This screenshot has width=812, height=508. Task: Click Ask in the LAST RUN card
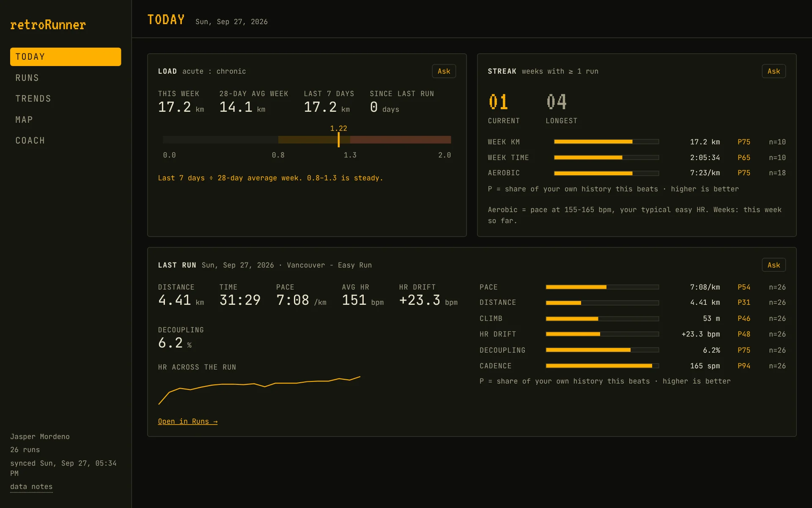774,265
